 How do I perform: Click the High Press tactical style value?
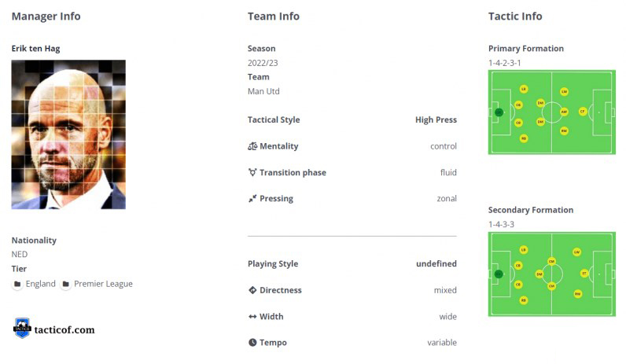click(x=436, y=119)
